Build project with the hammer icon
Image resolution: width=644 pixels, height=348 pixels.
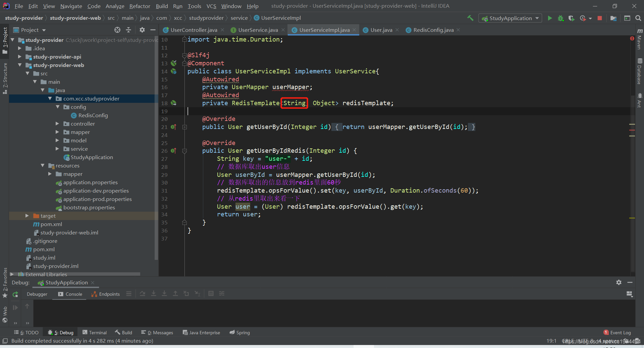470,18
